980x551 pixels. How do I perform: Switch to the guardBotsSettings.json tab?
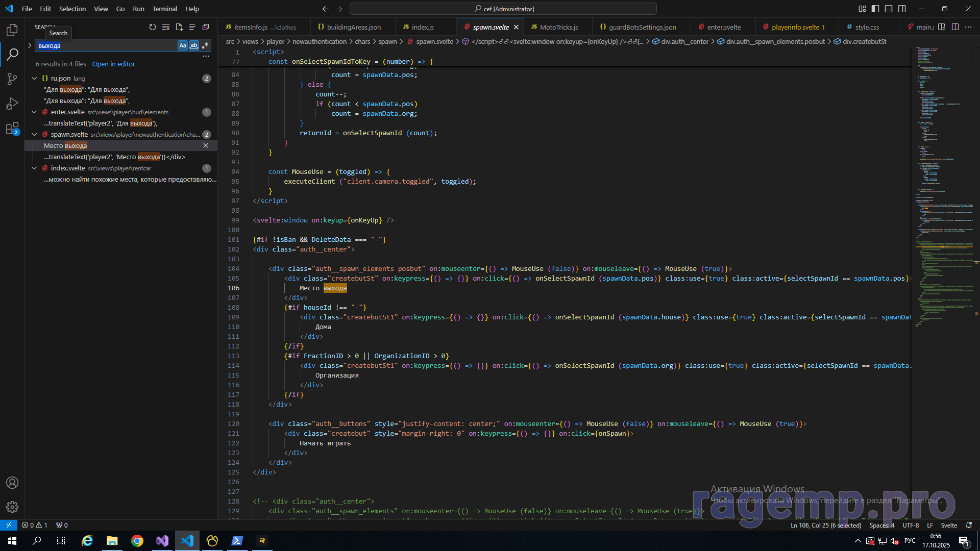coord(642,27)
